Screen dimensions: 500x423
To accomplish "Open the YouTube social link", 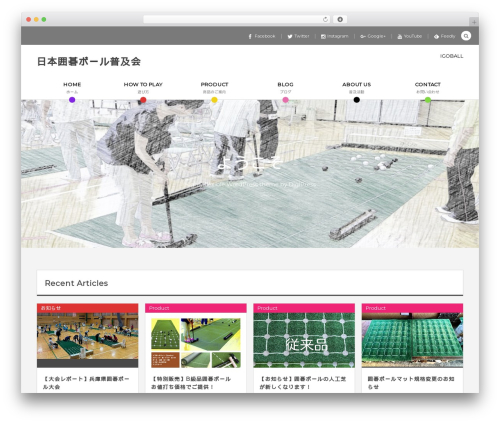I will pyautogui.click(x=410, y=36).
